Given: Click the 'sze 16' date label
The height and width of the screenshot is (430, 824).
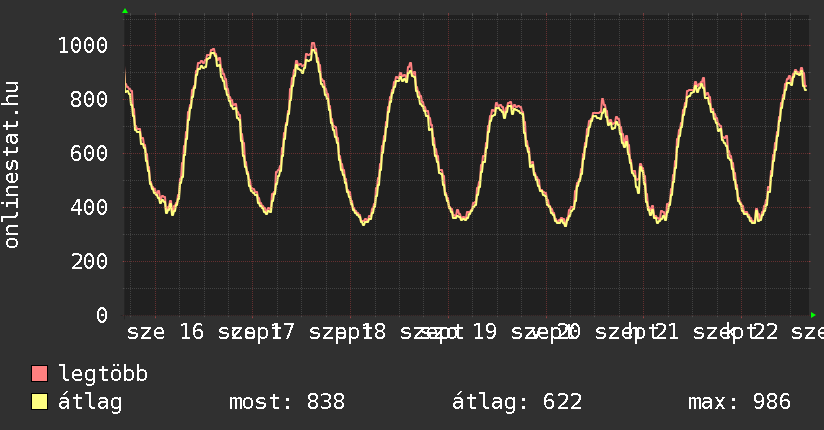Looking at the screenshot, I should 165,332.
